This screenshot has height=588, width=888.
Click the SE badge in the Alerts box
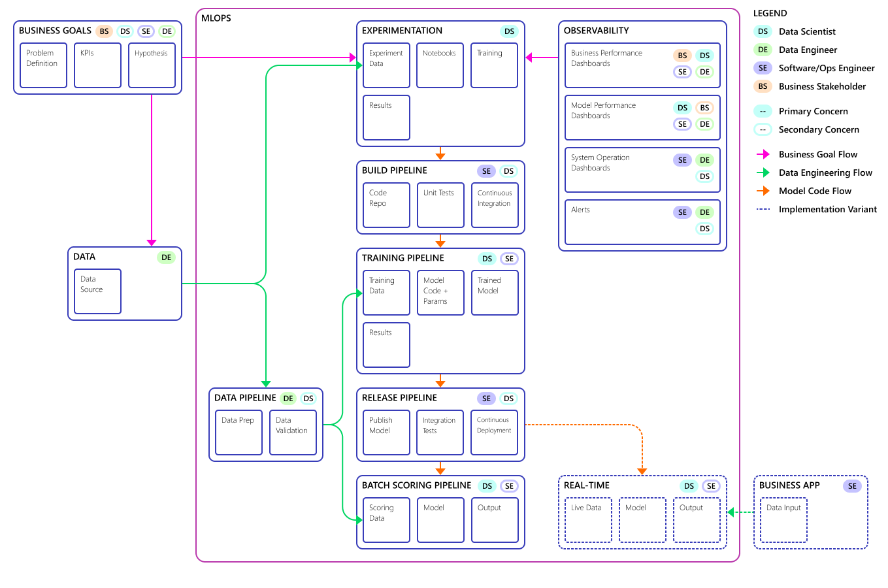[x=682, y=212]
